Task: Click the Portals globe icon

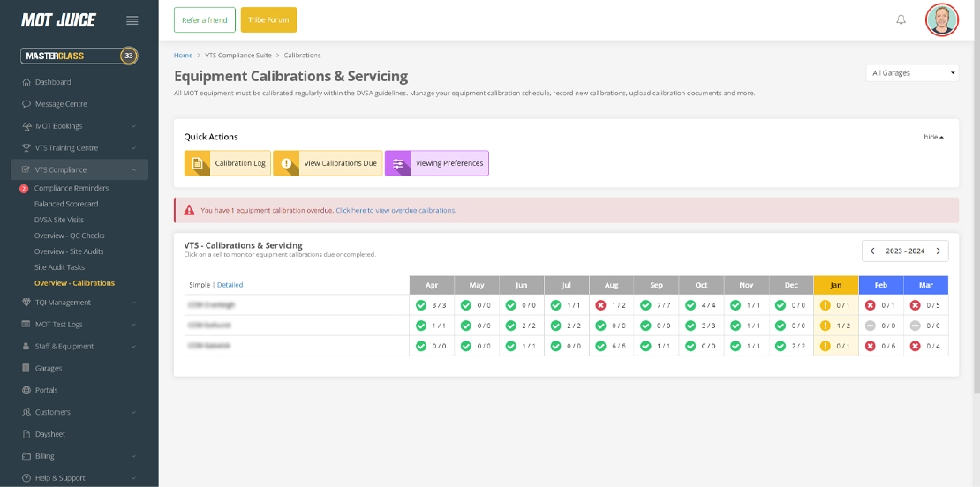Action: pos(26,390)
